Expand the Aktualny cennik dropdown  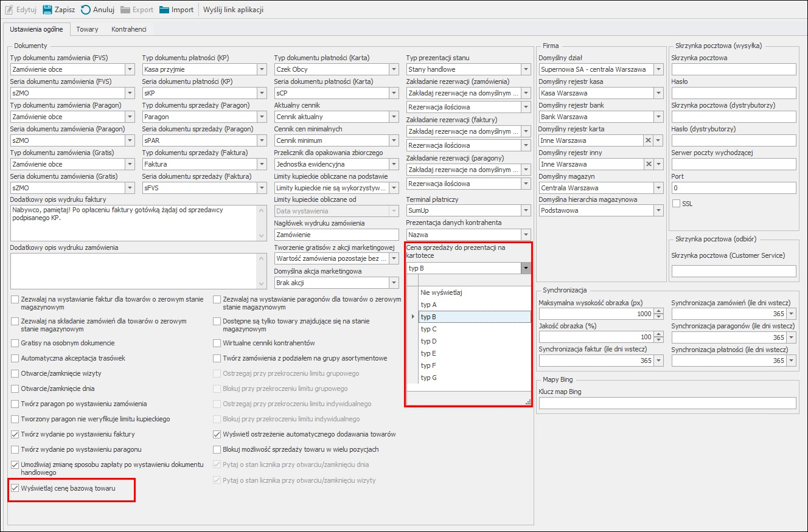coord(393,117)
